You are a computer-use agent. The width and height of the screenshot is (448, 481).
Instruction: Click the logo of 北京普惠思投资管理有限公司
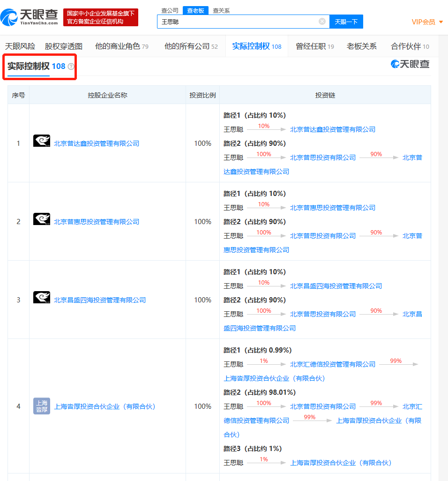[42, 219]
